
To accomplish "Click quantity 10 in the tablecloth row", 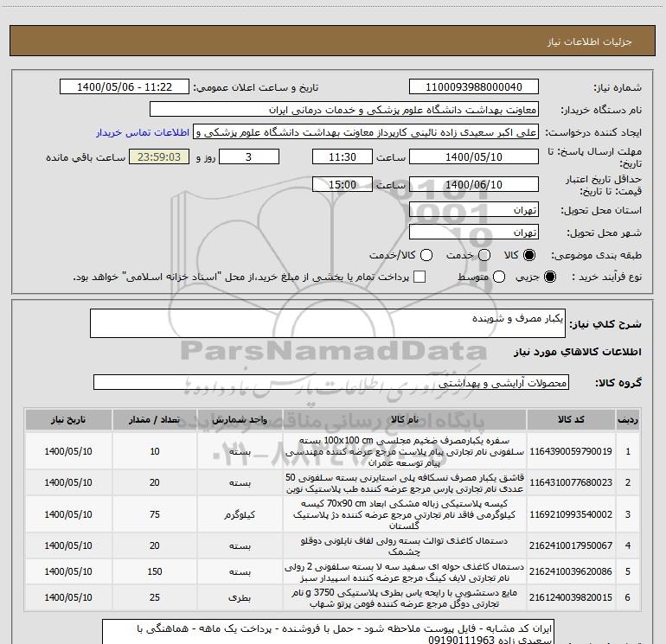I will coord(154,451).
